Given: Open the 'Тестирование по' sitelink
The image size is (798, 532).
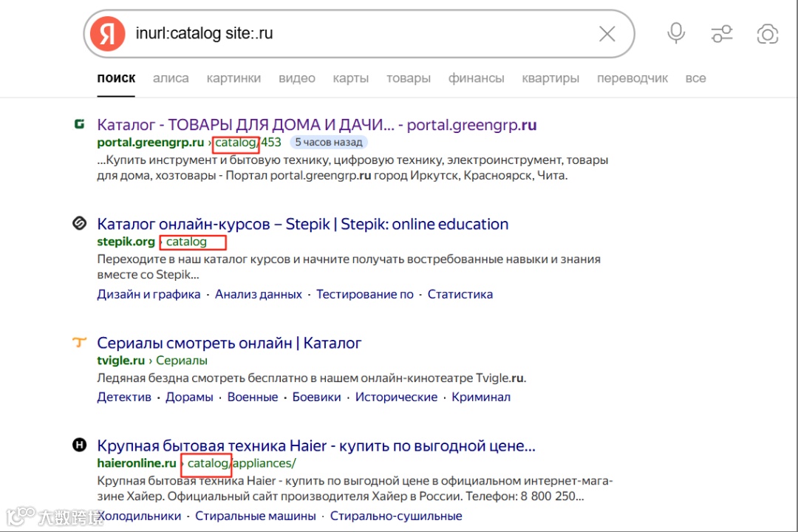Looking at the screenshot, I should point(365,294).
